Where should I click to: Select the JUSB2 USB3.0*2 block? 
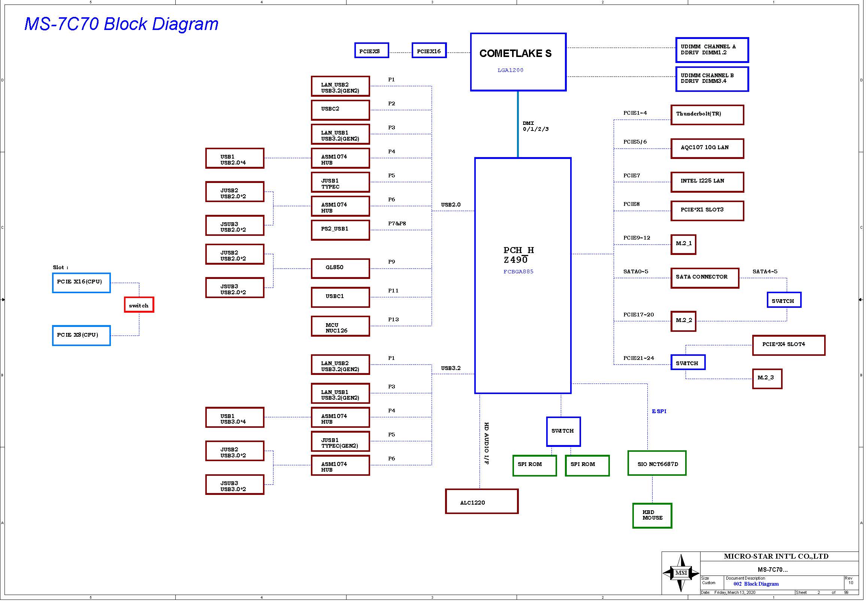click(235, 451)
